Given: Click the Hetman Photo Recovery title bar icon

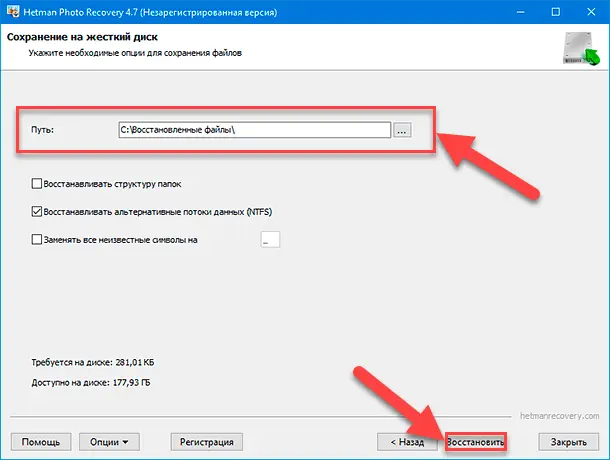Looking at the screenshot, I should (x=12, y=10).
